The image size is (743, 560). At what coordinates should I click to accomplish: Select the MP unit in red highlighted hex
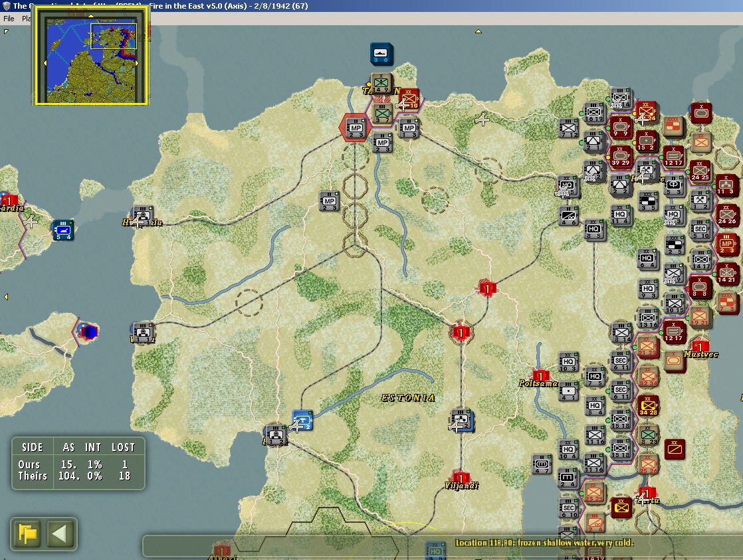click(356, 129)
